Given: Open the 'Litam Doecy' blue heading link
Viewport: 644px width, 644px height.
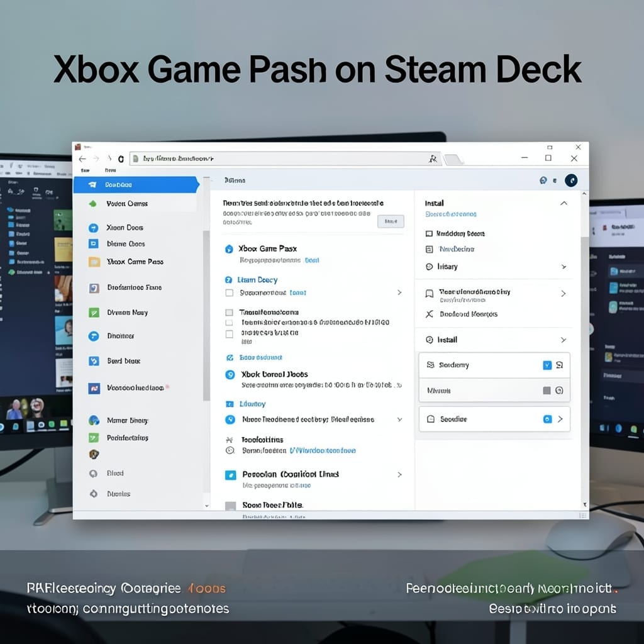Looking at the screenshot, I should pos(257,280).
